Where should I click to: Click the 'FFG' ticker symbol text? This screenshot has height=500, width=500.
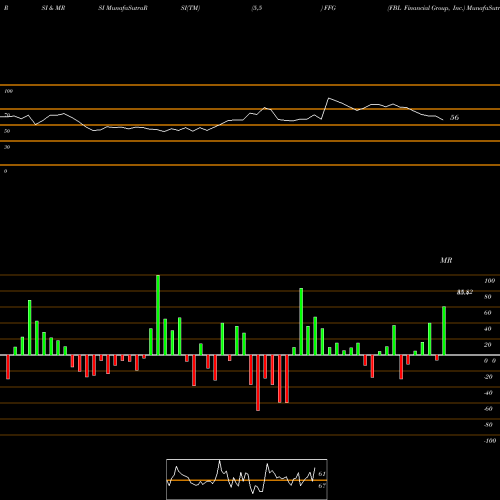pos(330,8)
